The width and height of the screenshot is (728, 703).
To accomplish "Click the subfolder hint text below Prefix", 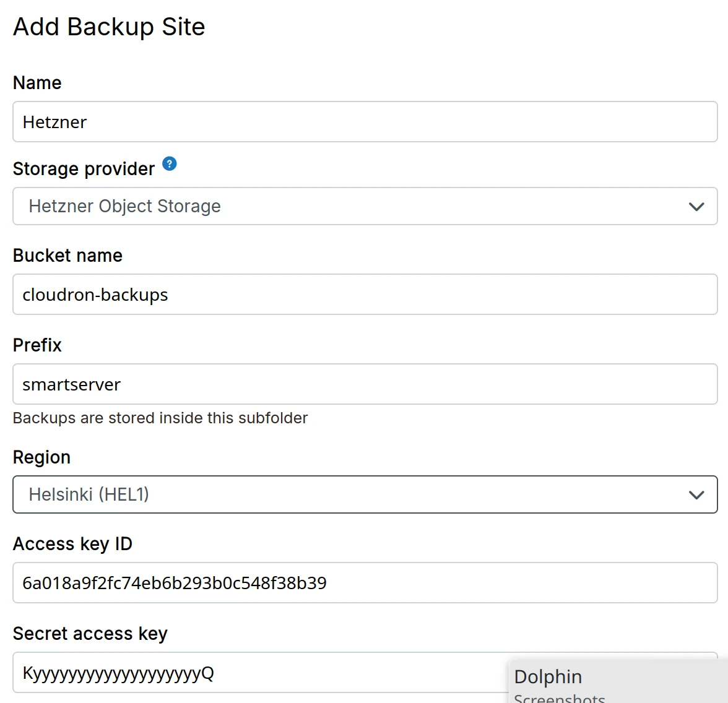I will point(160,418).
